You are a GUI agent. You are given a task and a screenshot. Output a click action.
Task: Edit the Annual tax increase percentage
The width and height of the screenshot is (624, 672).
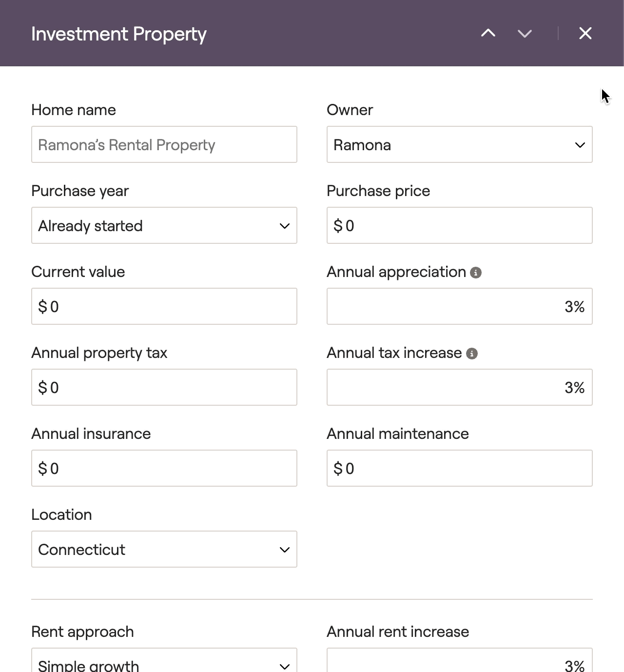tap(459, 388)
